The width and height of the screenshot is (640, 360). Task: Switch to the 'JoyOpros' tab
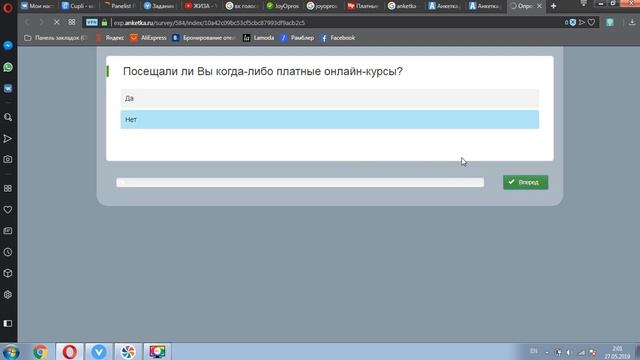(282, 6)
